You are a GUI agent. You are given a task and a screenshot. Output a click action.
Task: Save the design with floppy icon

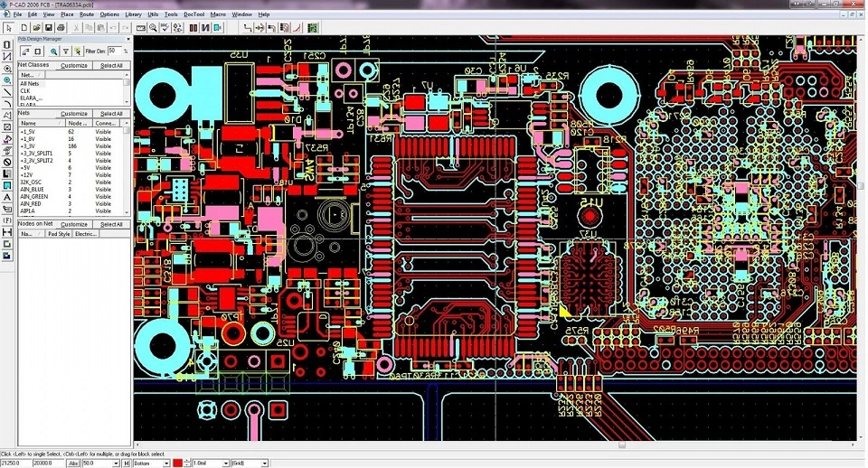click(49, 28)
